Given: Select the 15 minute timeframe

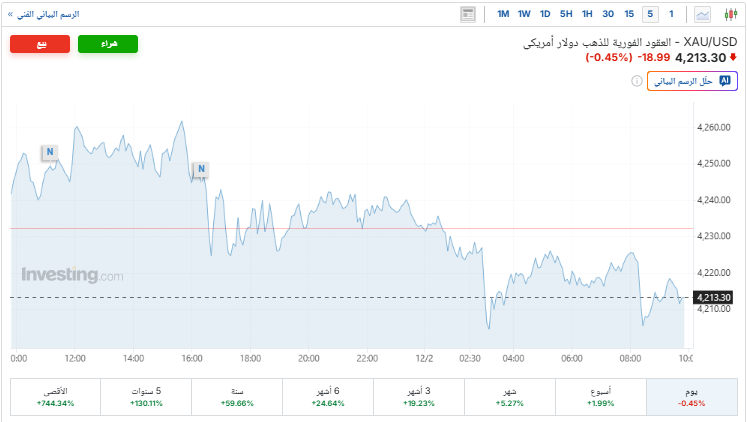Looking at the screenshot, I should [x=629, y=14].
